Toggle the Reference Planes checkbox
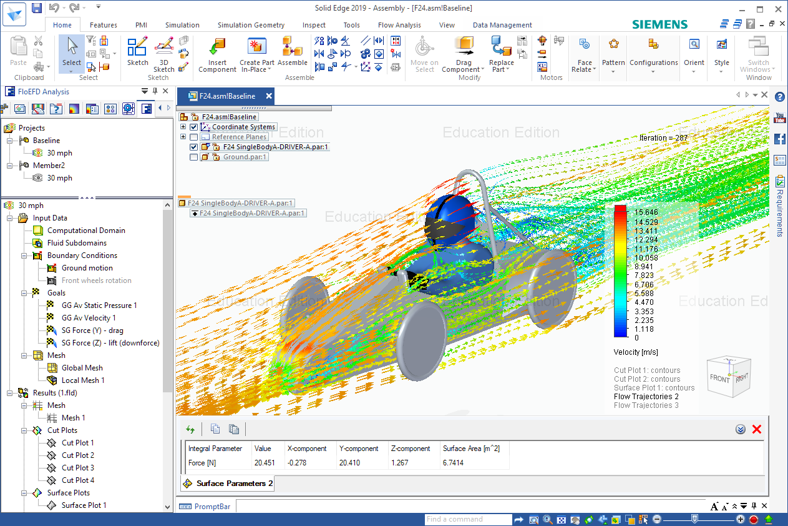This screenshot has width=788, height=526. (193, 137)
